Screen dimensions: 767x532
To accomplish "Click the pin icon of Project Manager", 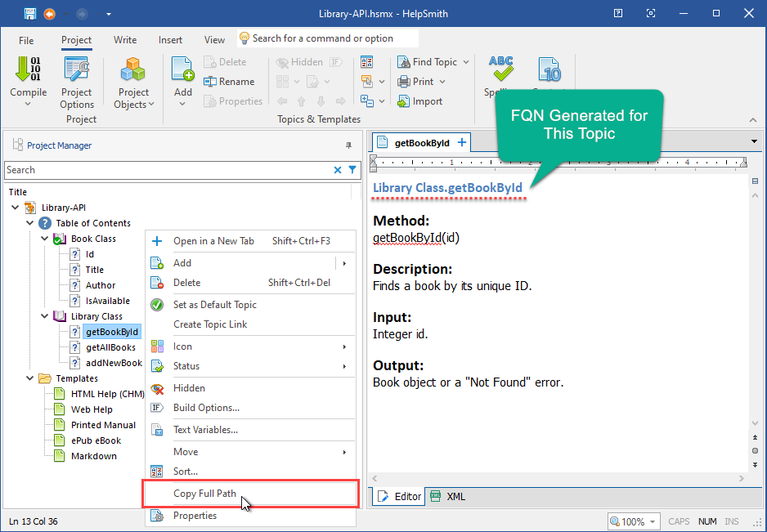I will coord(349,145).
